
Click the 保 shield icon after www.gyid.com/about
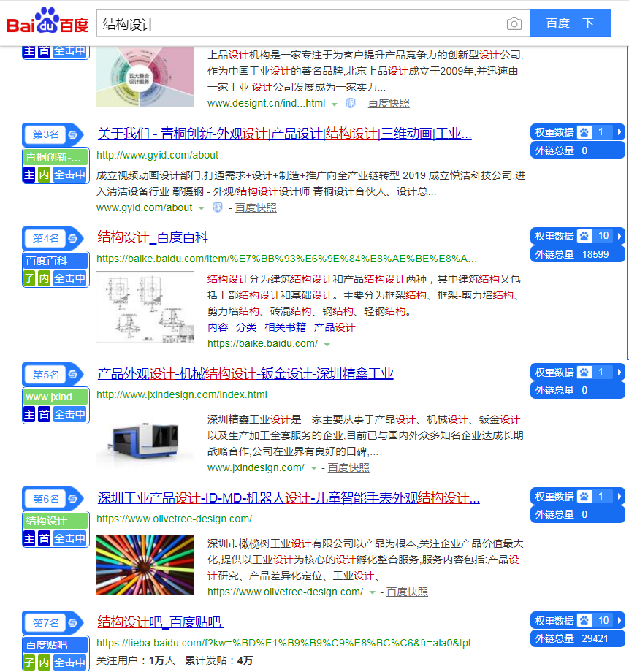(218, 207)
